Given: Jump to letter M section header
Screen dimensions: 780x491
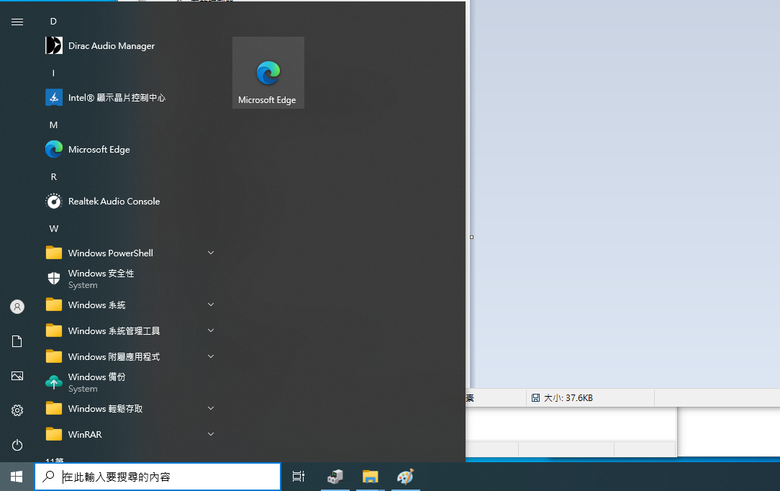Looking at the screenshot, I should (x=53, y=125).
